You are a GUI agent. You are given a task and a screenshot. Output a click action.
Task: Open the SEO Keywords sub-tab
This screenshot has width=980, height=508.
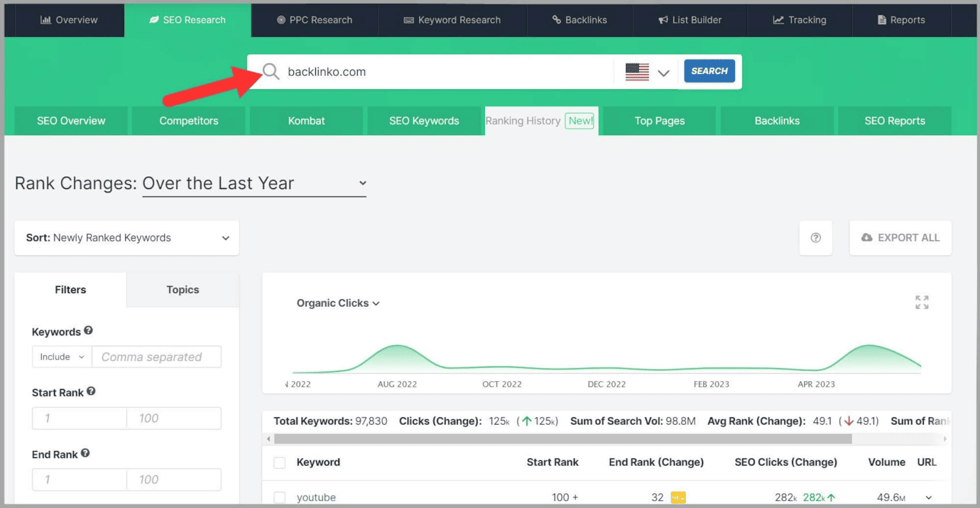click(424, 121)
